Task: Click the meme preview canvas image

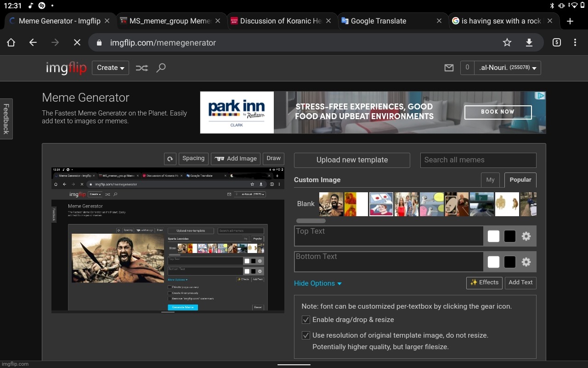Action: coord(168,240)
